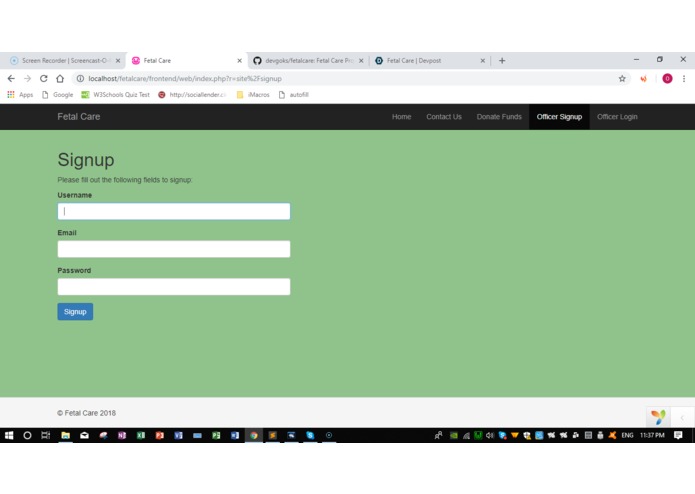
Task: Open the Apps bookmarks shortcut
Action: (20, 95)
